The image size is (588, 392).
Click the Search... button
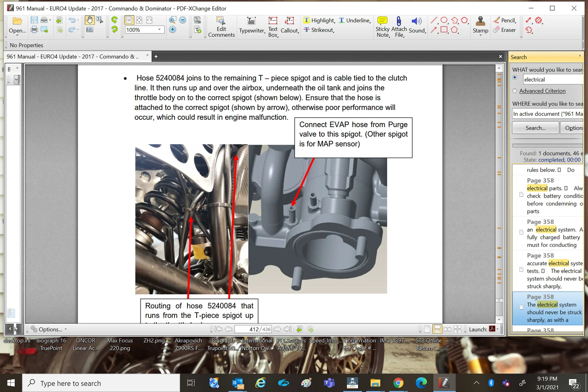point(535,128)
